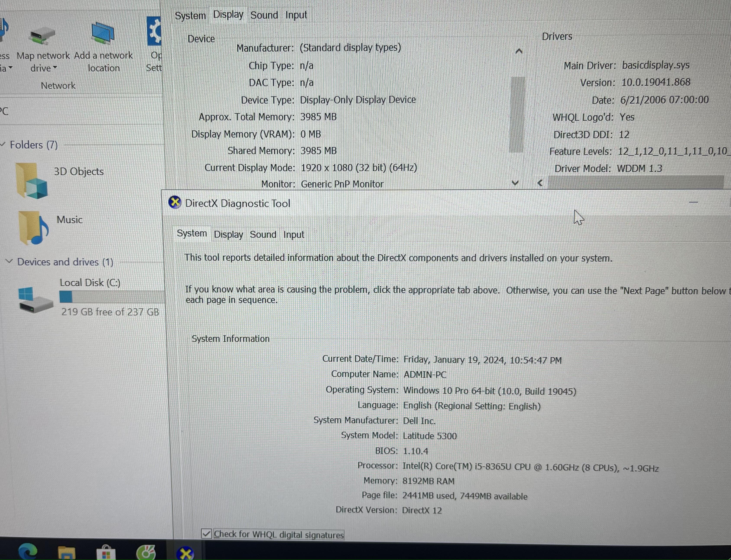Click the Music folder label
This screenshot has height=560, width=731.
tap(69, 220)
